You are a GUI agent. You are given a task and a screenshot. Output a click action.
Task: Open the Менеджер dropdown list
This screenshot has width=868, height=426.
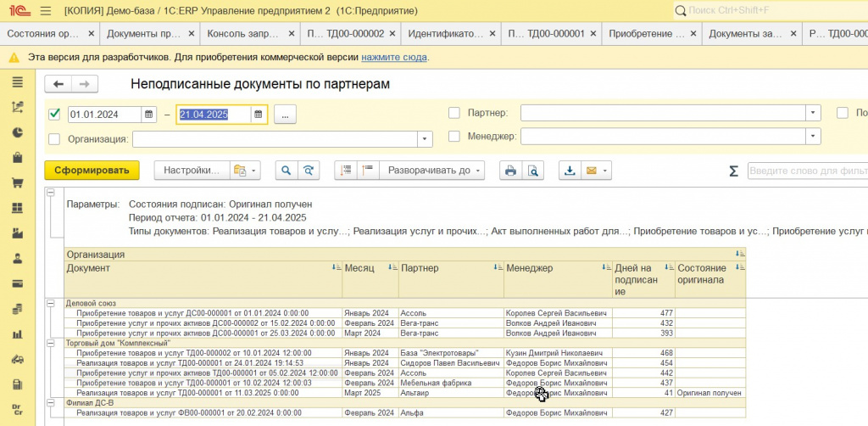point(813,136)
